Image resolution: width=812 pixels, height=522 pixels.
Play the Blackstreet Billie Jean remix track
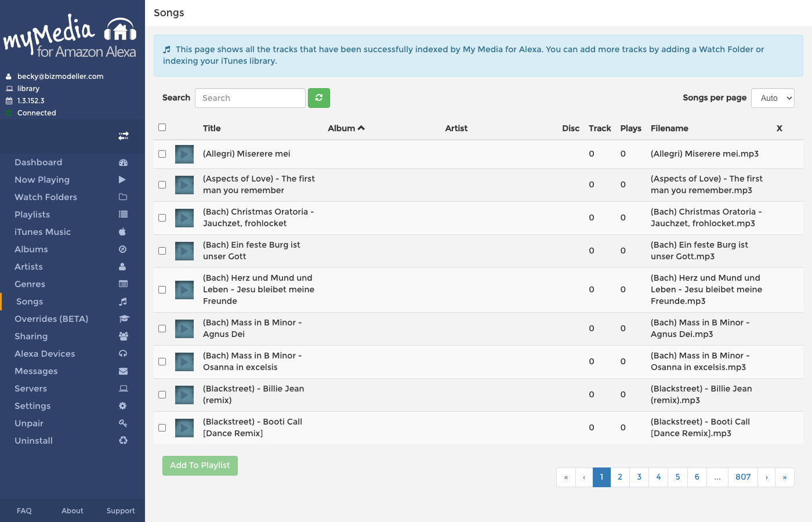pos(184,395)
